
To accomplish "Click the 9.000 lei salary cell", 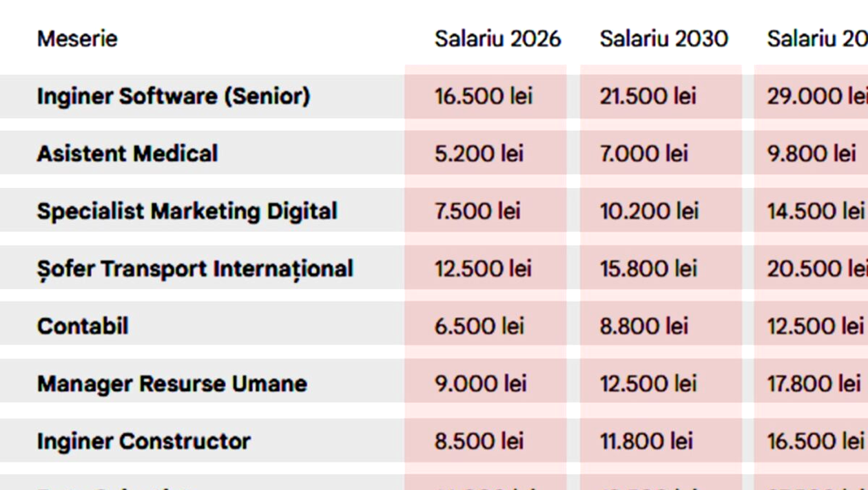I will click(x=480, y=383).
